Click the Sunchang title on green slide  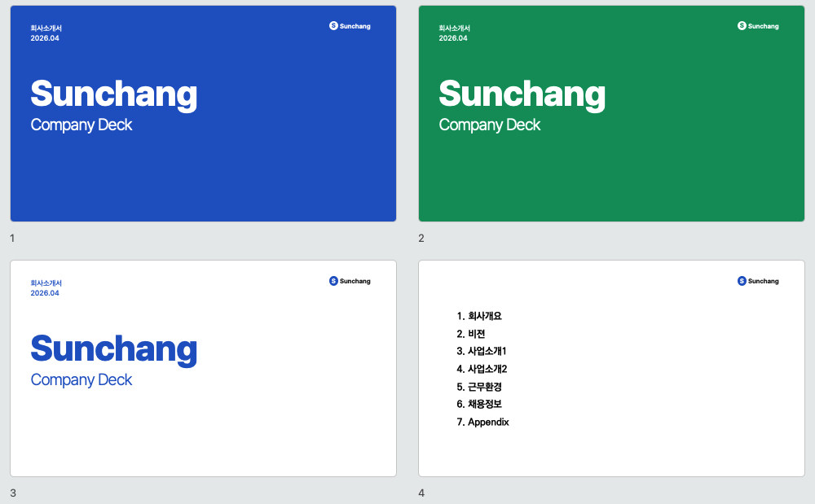(522, 94)
